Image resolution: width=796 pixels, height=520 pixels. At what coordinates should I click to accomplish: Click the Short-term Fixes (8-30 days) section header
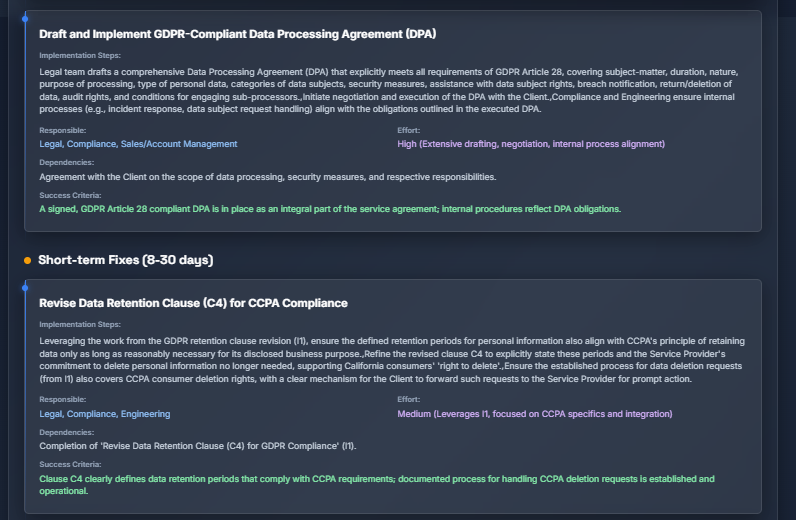[x=125, y=260]
